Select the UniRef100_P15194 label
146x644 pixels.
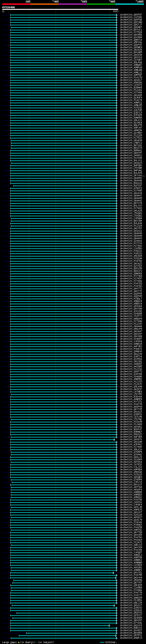131,259
